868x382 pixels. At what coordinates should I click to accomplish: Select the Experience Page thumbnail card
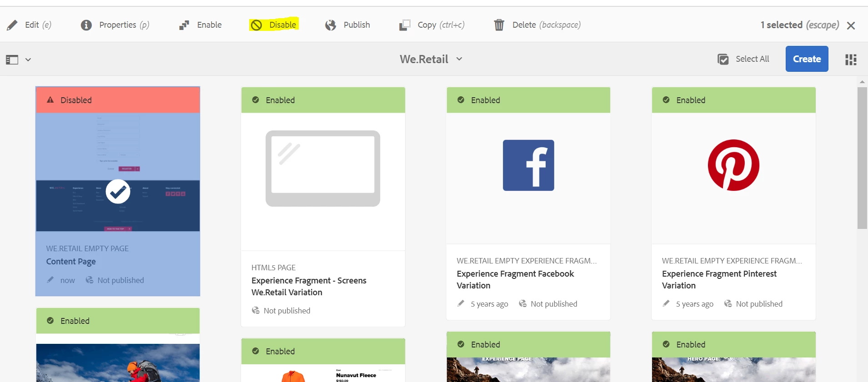click(x=528, y=370)
